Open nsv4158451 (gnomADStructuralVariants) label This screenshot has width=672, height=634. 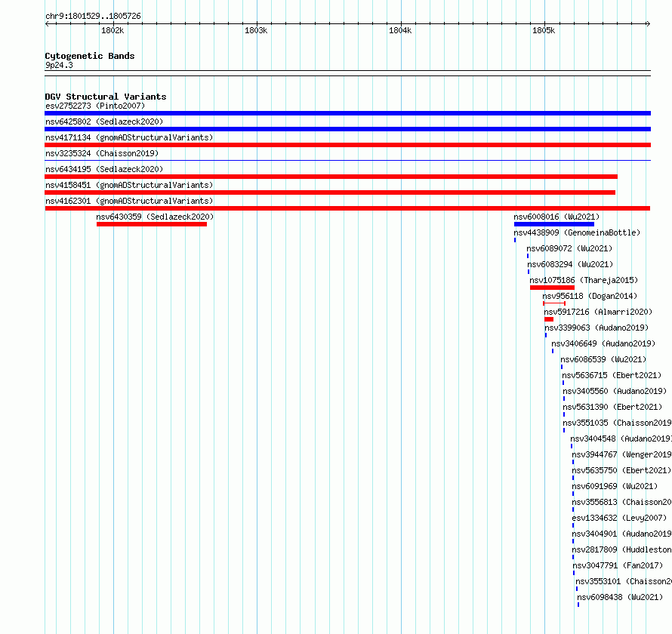[129, 185]
